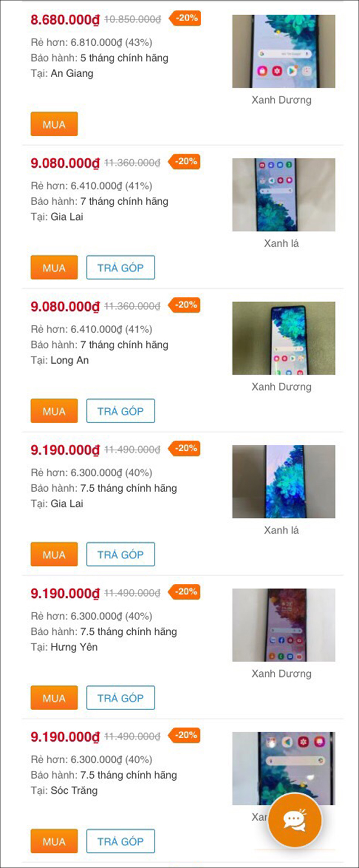Open the Long An phone photo

pos(283,338)
